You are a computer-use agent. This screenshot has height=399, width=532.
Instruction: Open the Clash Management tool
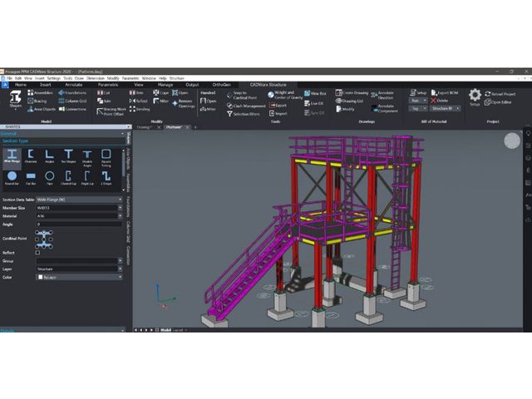(246, 106)
